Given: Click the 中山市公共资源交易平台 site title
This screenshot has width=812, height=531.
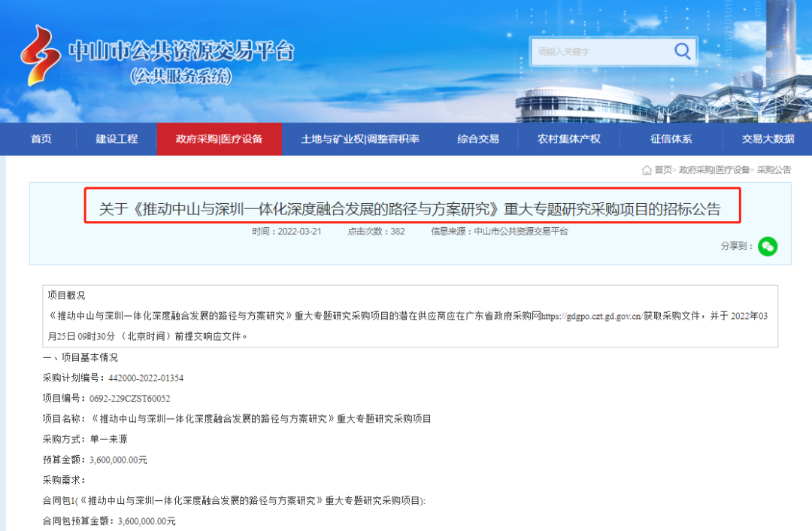Looking at the screenshot, I should coord(182,51).
